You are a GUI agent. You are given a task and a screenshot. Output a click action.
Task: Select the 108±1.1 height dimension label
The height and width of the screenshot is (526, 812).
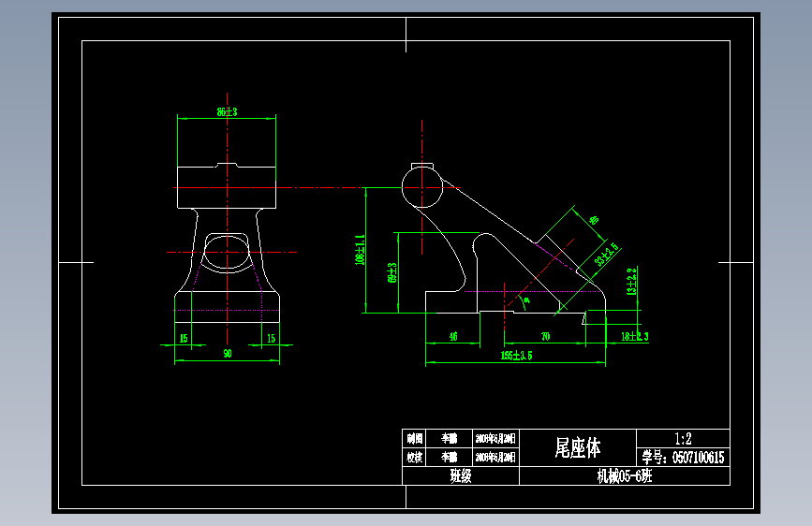[x=360, y=250]
